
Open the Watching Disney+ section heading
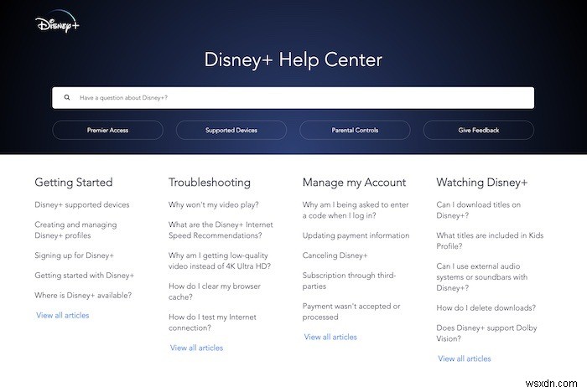click(x=482, y=183)
